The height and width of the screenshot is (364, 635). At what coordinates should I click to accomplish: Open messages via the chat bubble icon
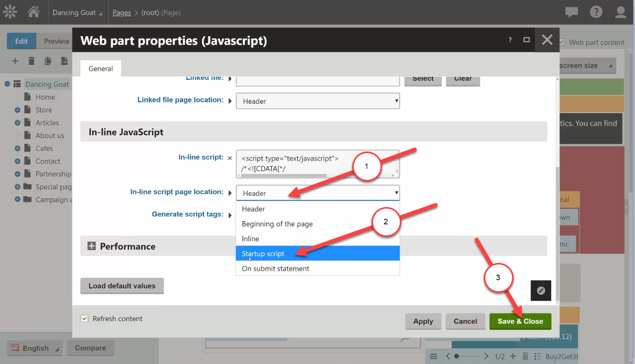coord(571,12)
